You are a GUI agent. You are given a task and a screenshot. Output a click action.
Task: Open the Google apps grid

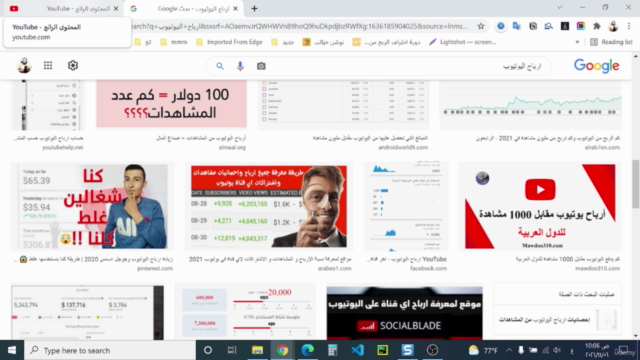[x=48, y=66]
